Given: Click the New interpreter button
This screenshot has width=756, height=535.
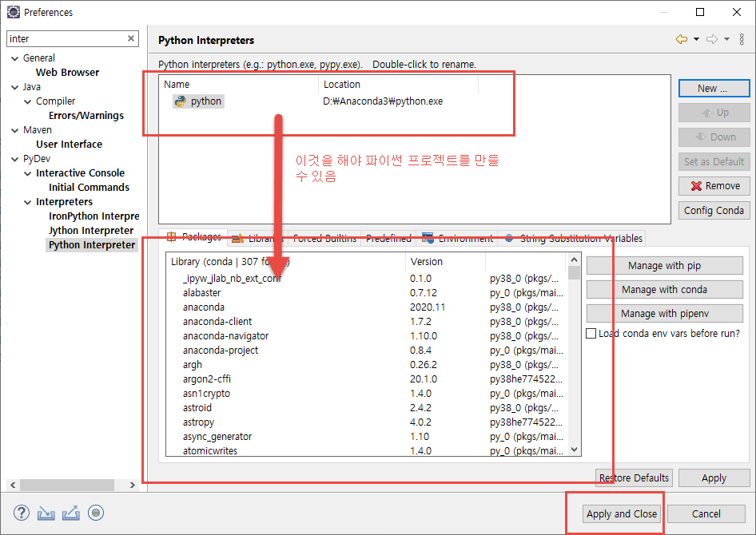Looking at the screenshot, I should 714,88.
